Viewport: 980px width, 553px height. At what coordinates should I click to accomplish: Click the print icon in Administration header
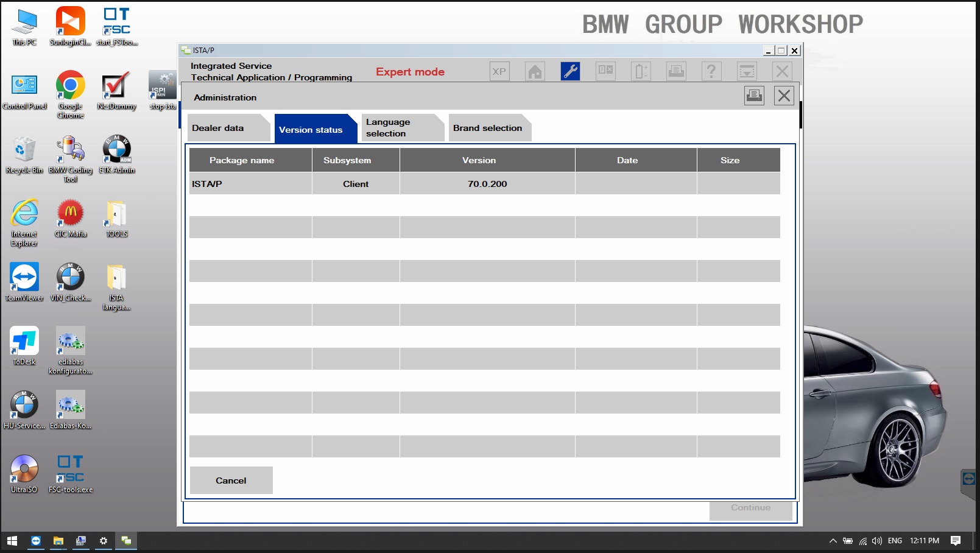click(x=754, y=96)
